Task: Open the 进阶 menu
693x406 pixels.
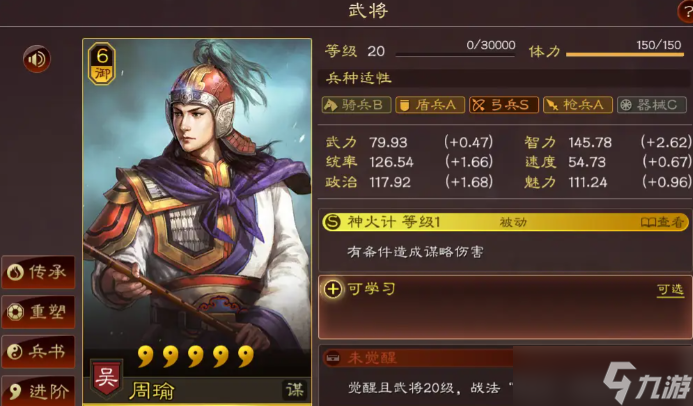Action: coord(38,391)
